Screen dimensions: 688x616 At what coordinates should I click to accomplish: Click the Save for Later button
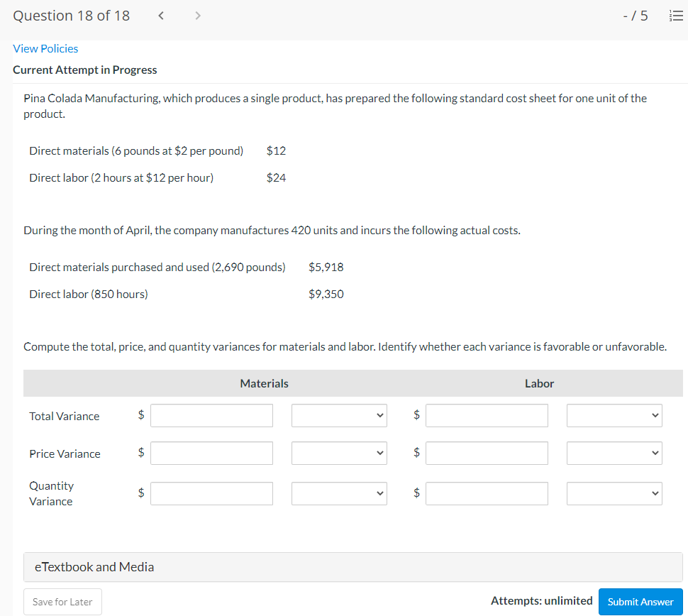click(x=62, y=601)
